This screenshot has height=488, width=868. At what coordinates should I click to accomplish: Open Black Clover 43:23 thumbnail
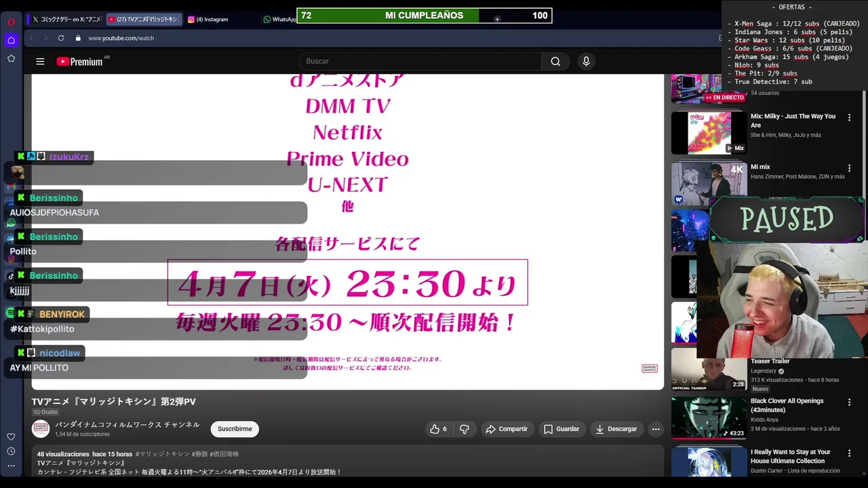709,418
